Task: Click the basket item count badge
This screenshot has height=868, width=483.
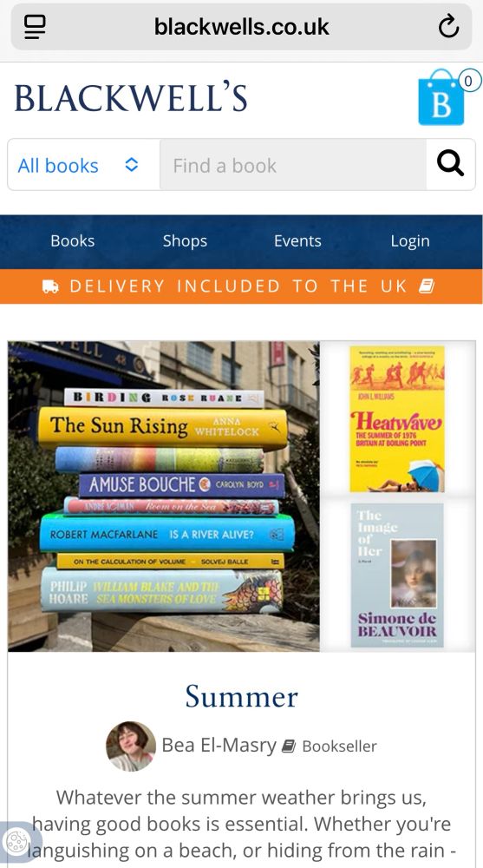Action: click(x=468, y=82)
